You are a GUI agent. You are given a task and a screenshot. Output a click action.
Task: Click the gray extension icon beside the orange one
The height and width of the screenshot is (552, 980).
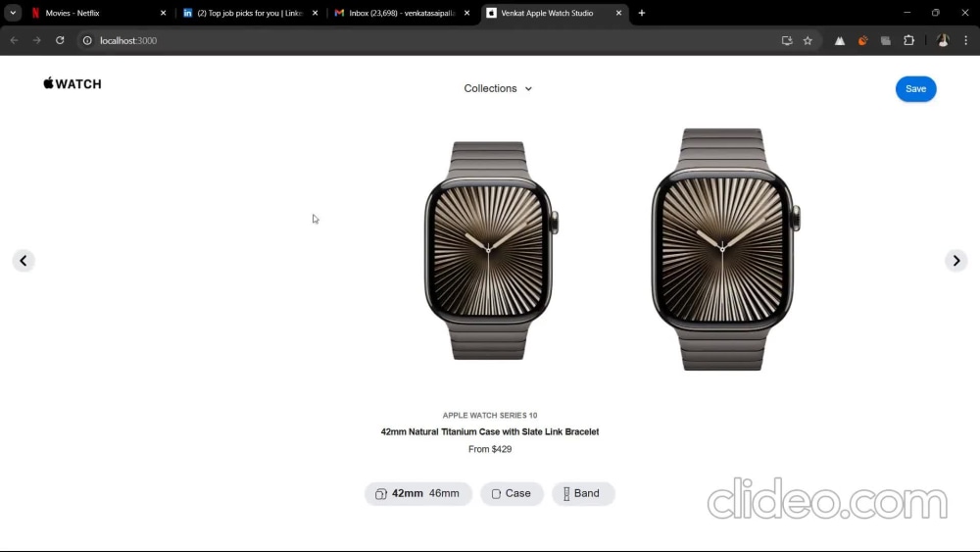[886, 40]
